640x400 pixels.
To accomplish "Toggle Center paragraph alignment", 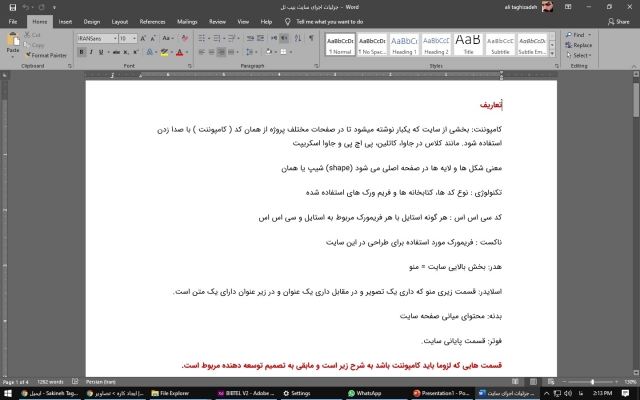I will (211, 52).
